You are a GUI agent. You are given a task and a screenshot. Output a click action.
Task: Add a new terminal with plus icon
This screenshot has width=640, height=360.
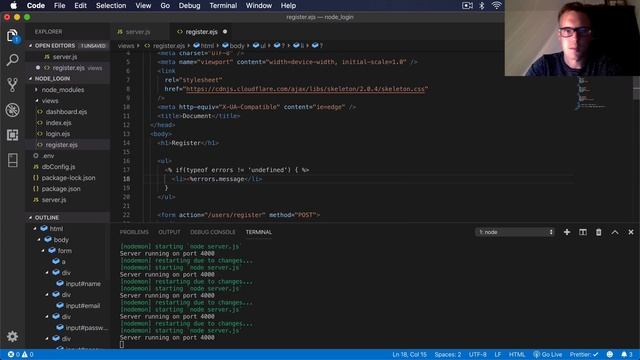(567, 232)
